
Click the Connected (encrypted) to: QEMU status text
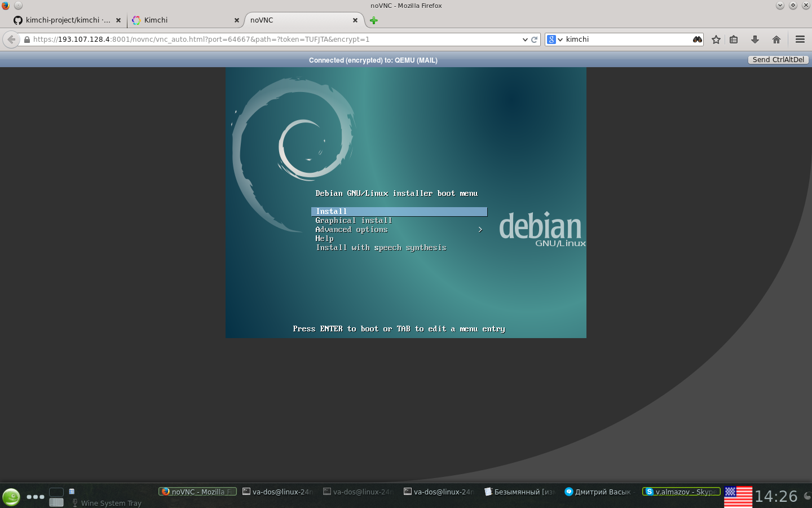[373, 60]
